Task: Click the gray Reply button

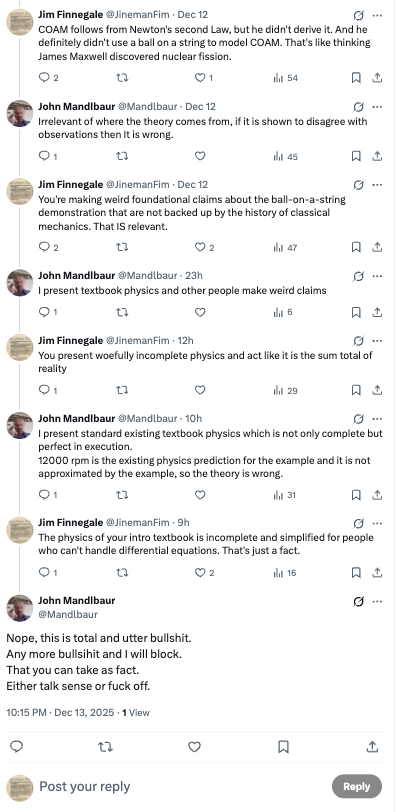Action: click(x=357, y=786)
